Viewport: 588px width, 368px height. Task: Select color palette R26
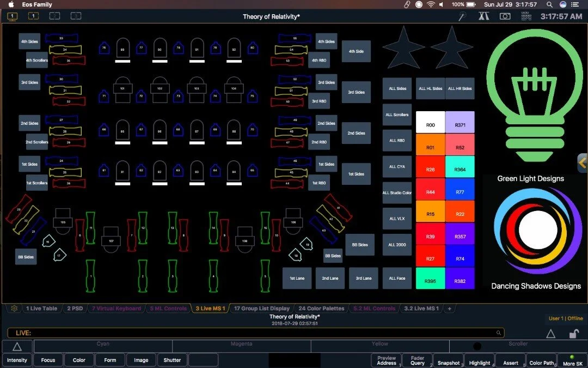click(x=430, y=169)
